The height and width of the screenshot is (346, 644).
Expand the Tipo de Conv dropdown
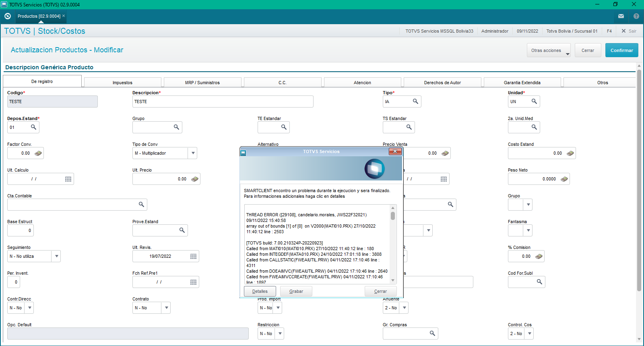pyautogui.click(x=193, y=153)
